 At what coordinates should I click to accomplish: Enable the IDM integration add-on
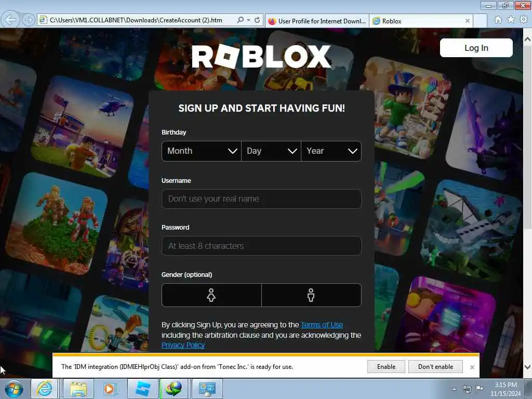click(x=386, y=367)
